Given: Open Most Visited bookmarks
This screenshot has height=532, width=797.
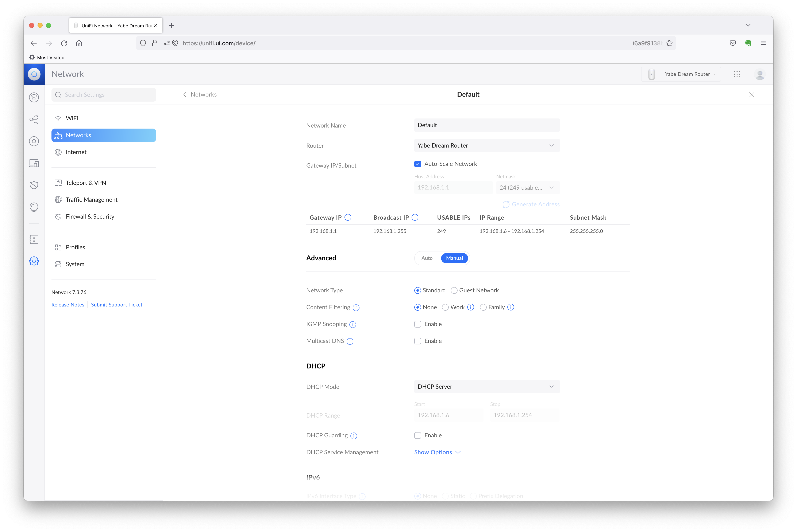Looking at the screenshot, I should point(47,57).
